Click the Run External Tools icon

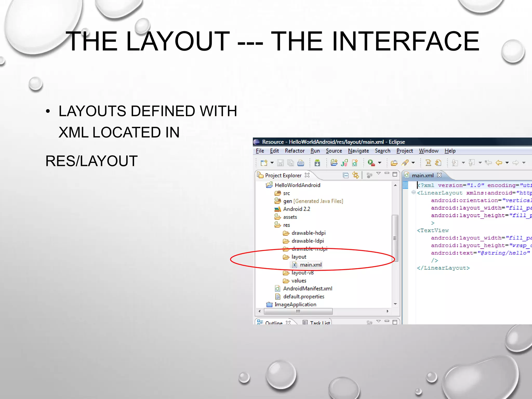371,163
